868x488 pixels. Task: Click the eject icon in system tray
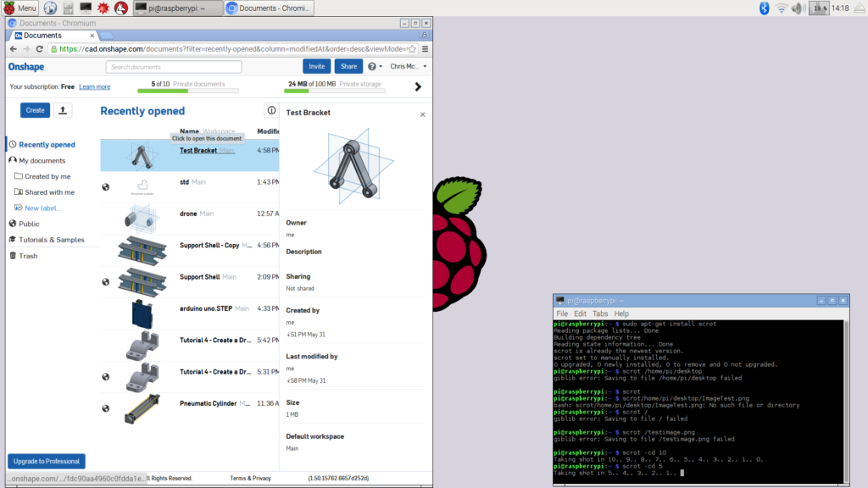pyautogui.click(x=860, y=8)
